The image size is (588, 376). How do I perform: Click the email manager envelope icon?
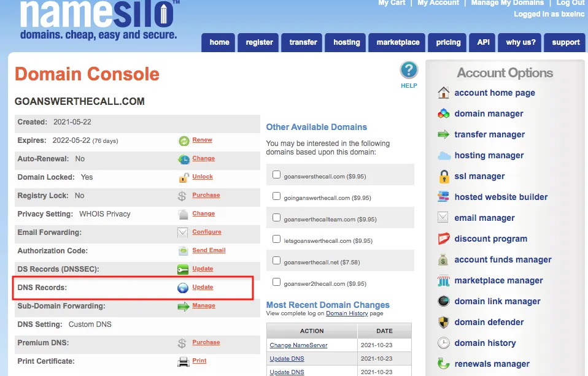pyautogui.click(x=443, y=217)
